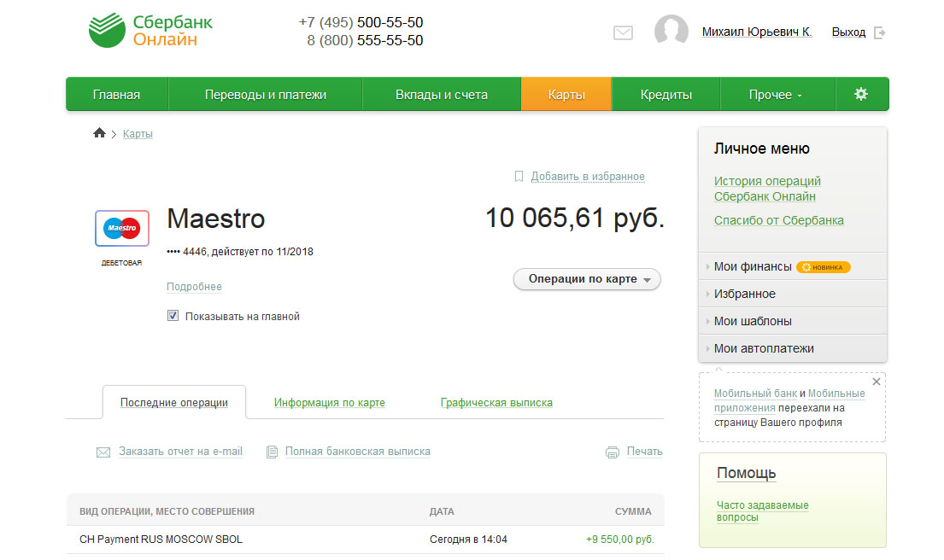Click the Сегодня в 14:04 date cell
This screenshot has height=560, width=944.
click(468, 540)
